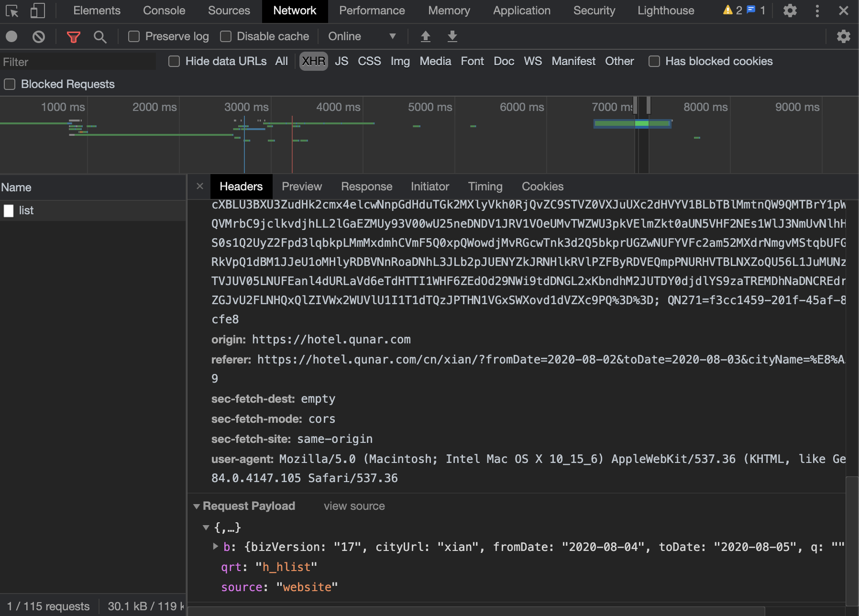Open DevTools settings gear in the top bar
Screen dimensions: 859x616
click(x=790, y=11)
